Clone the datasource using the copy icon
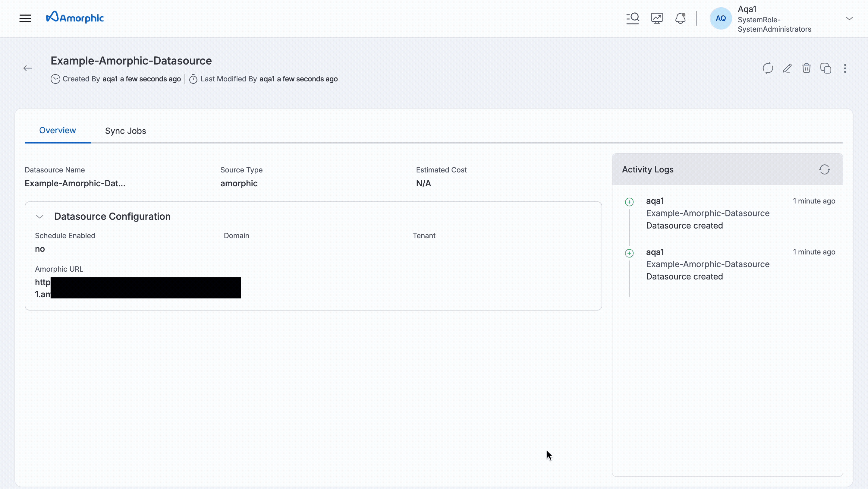This screenshot has height=489, width=868. (826, 68)
